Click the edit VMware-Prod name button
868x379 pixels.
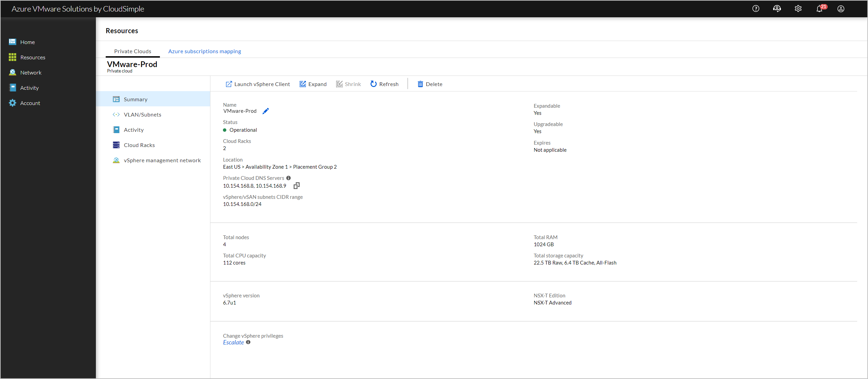(266, 111)
